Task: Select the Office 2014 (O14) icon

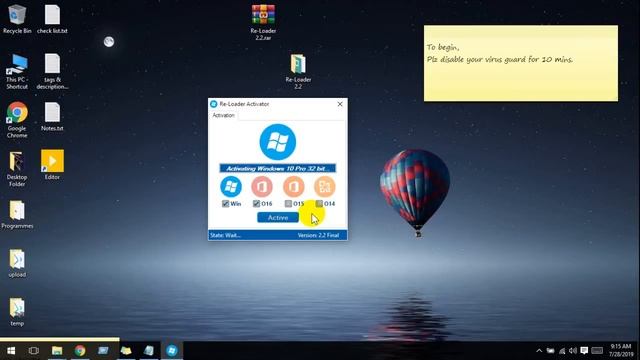Action: [324, 187]
